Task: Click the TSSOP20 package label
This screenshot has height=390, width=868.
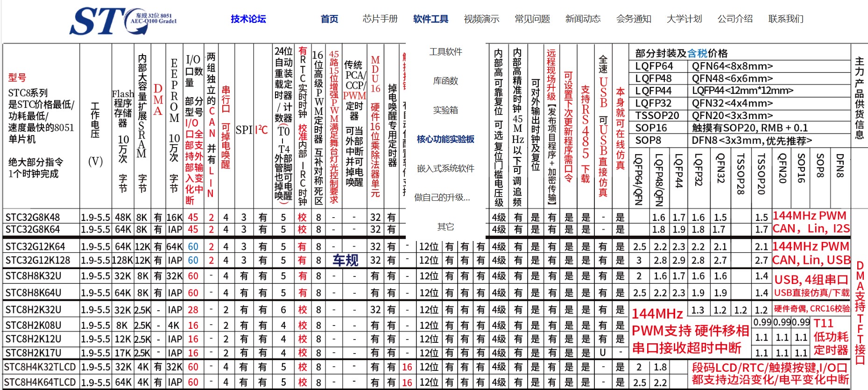Action: point(657,115)
